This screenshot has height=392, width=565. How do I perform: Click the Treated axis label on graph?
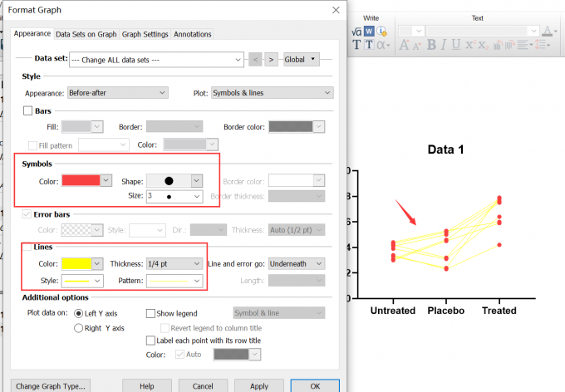499,311
